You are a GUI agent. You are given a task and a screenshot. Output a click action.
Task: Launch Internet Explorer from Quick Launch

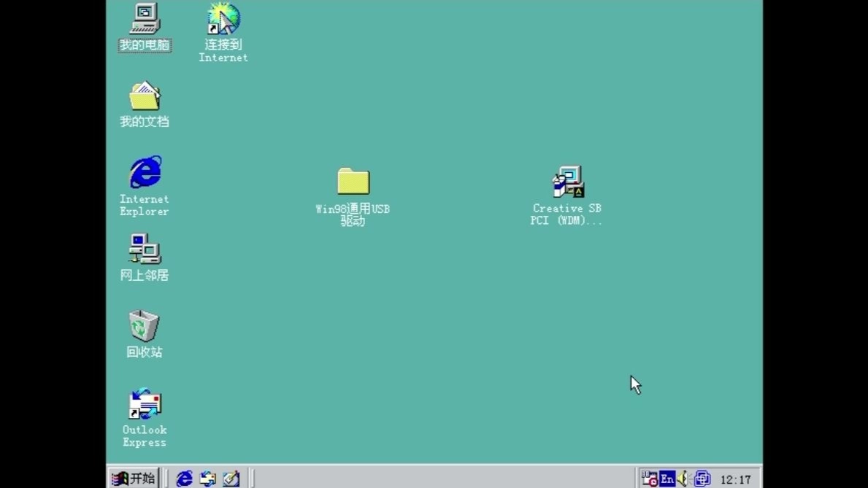pyautogui.click(x=185, y=479)
